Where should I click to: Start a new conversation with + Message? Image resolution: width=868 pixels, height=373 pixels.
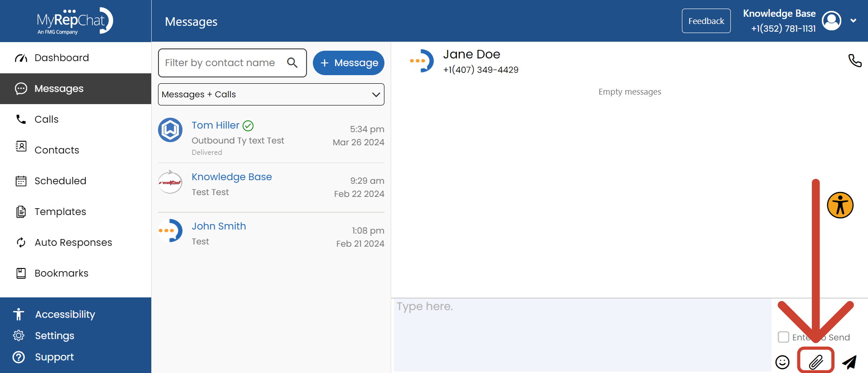(348, 63)
